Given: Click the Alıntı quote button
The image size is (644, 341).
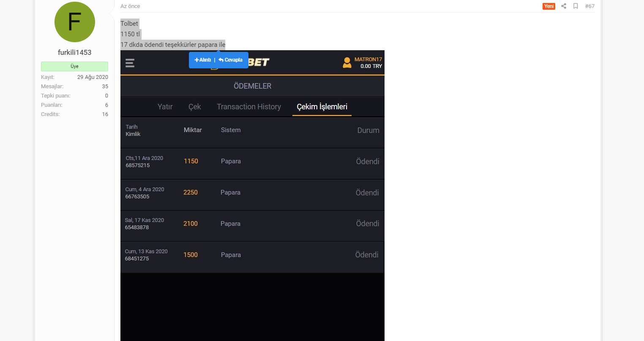Looking at the screenshot, I should coord(203,60).
